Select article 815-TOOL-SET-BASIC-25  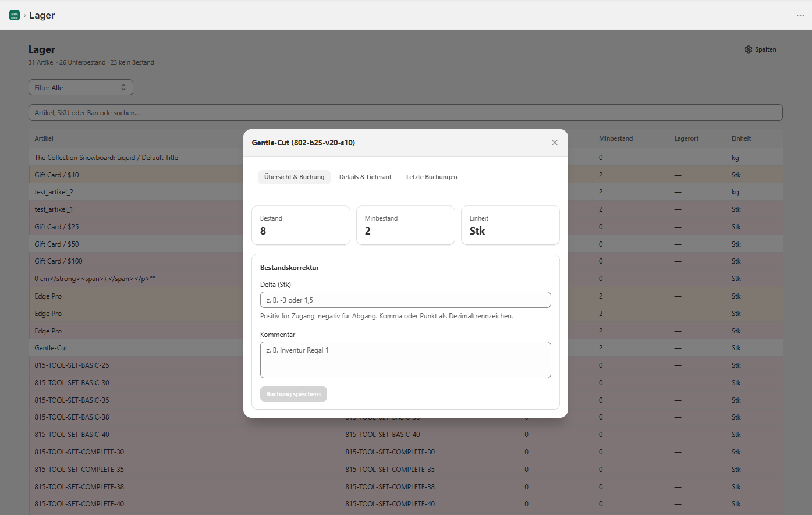click(x=72, y=365)
